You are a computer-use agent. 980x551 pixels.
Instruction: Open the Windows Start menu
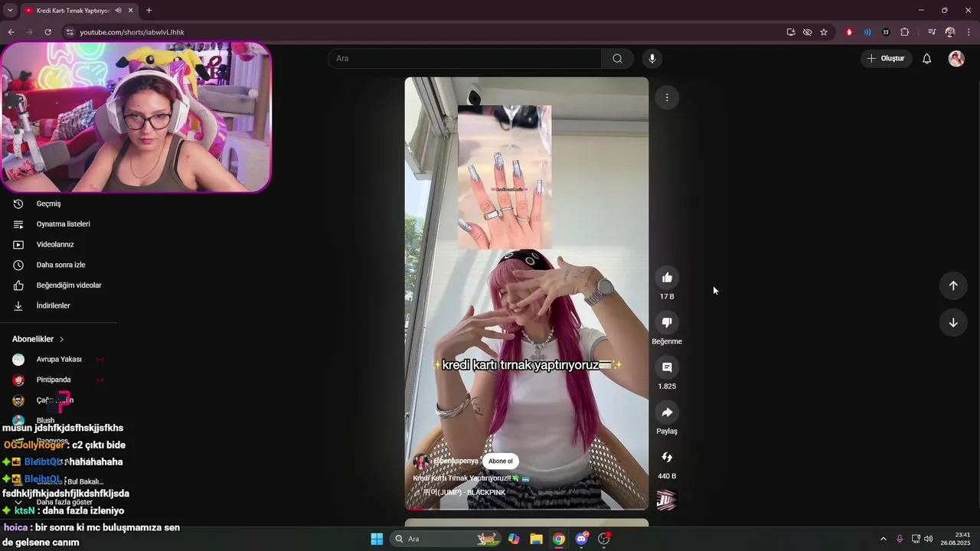377,539
